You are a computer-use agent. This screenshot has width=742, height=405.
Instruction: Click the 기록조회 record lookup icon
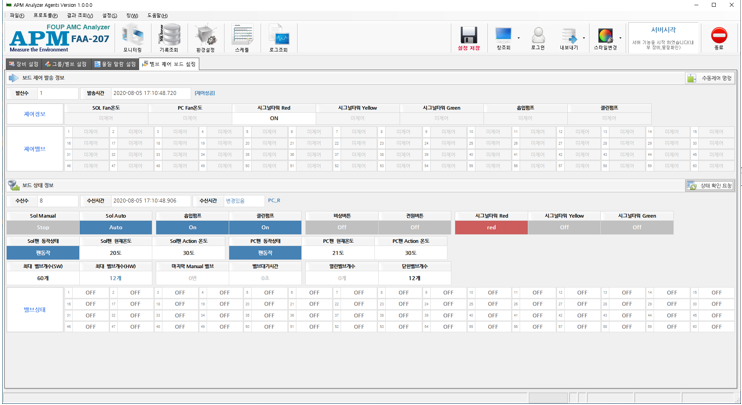click(169, 39)
